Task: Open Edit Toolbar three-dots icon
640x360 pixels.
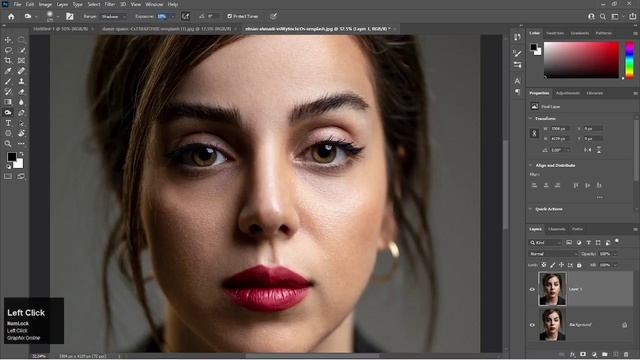Action: (x=21, y=144)
